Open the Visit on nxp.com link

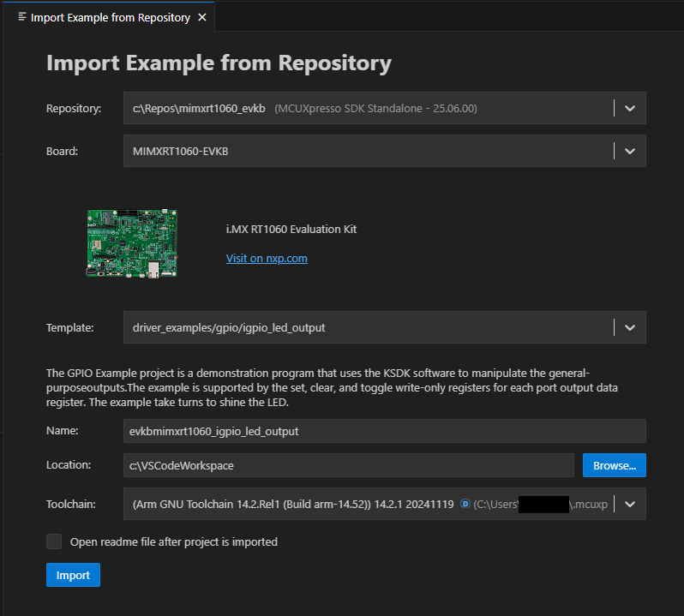(267, 258)
